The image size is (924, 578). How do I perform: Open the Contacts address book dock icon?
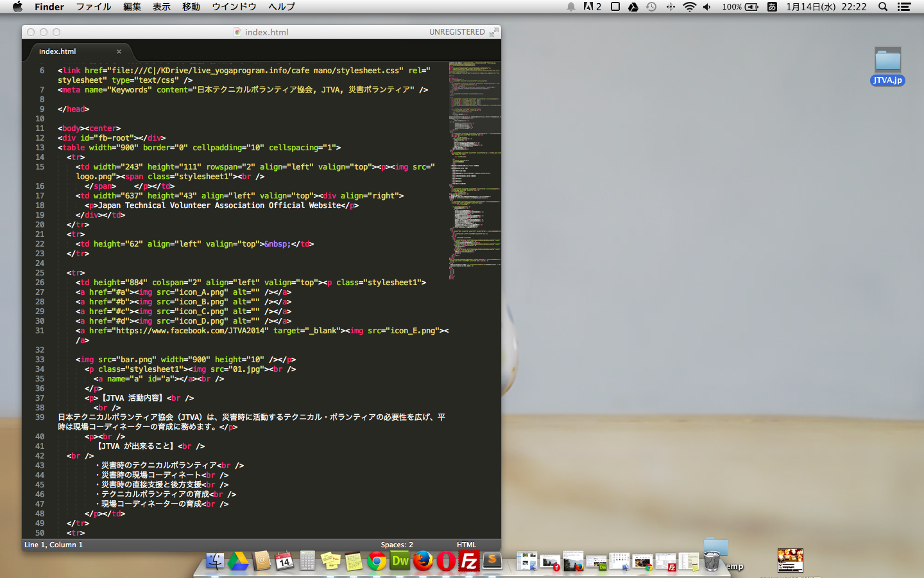click(261, 561)
